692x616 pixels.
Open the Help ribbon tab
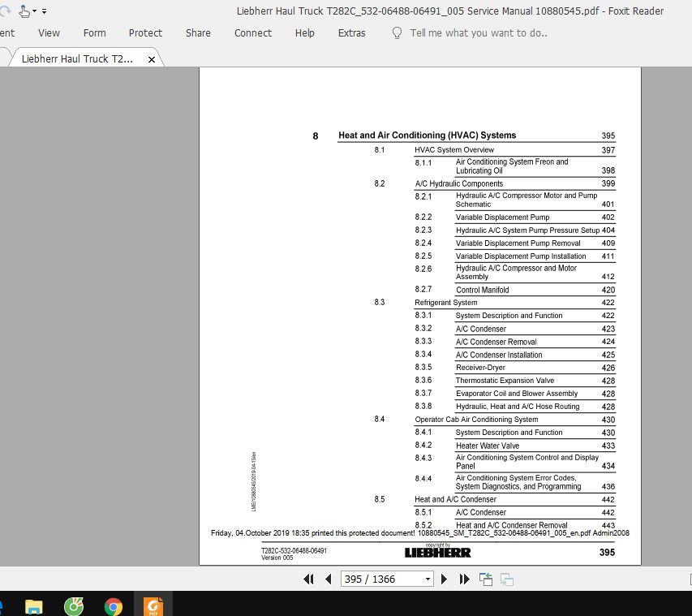point(304,33)
